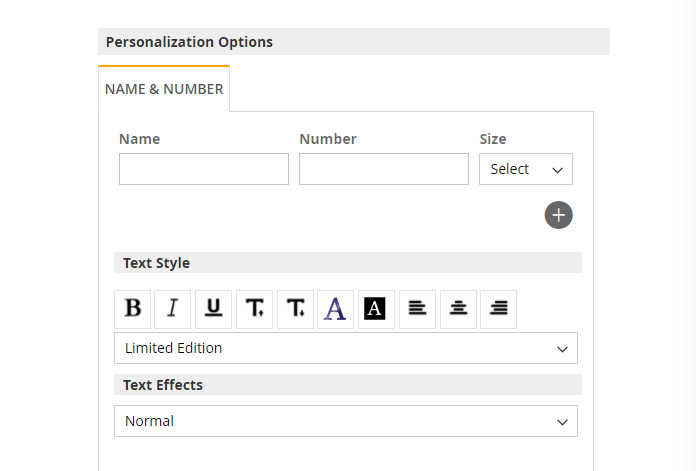Image resolution: width=696 pixels, height=471 pixels.
Task: Center align the text
Action: point(458,309)
